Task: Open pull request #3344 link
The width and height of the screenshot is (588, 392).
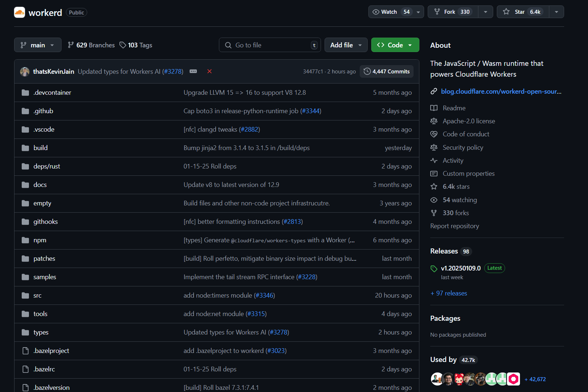Action: tap(311, 111)
